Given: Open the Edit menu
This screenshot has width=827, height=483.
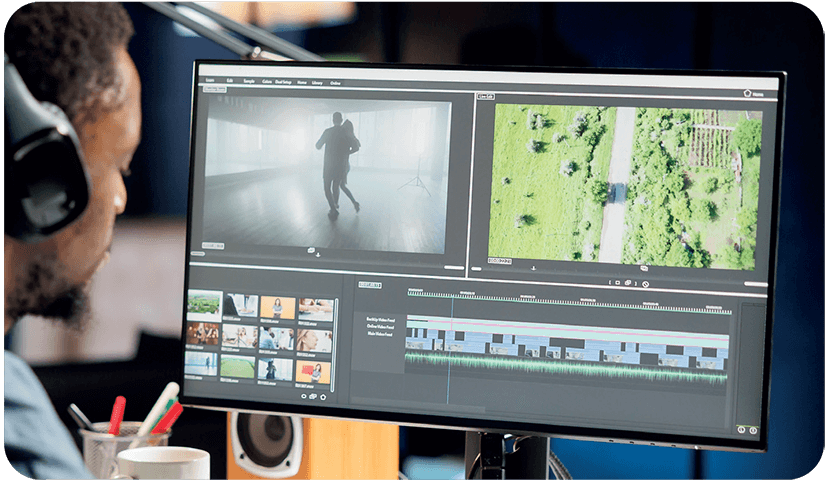Looking at the screenshot, I should tap(230, 81).
